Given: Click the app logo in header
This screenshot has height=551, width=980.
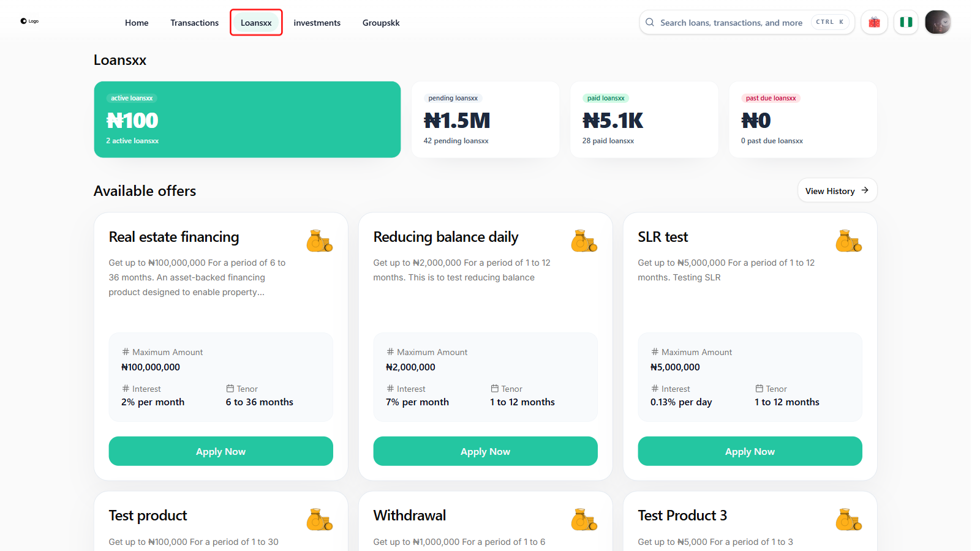Looking at the screenshot, I should pos(29,21).
